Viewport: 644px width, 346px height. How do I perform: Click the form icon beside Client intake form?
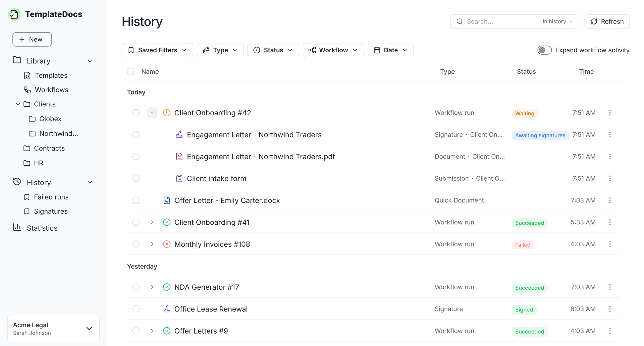point(179,178)
